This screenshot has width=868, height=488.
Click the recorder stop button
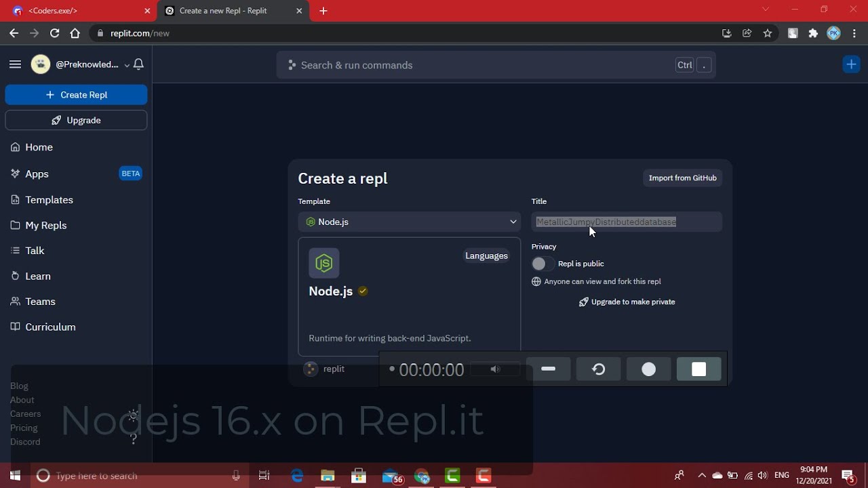[699, 369]
